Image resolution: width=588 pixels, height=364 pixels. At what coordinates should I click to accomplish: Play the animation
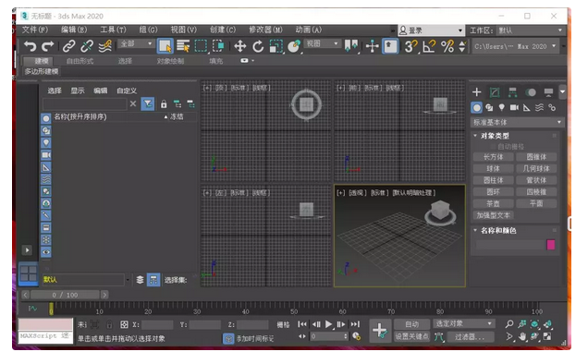coord(329,324)
